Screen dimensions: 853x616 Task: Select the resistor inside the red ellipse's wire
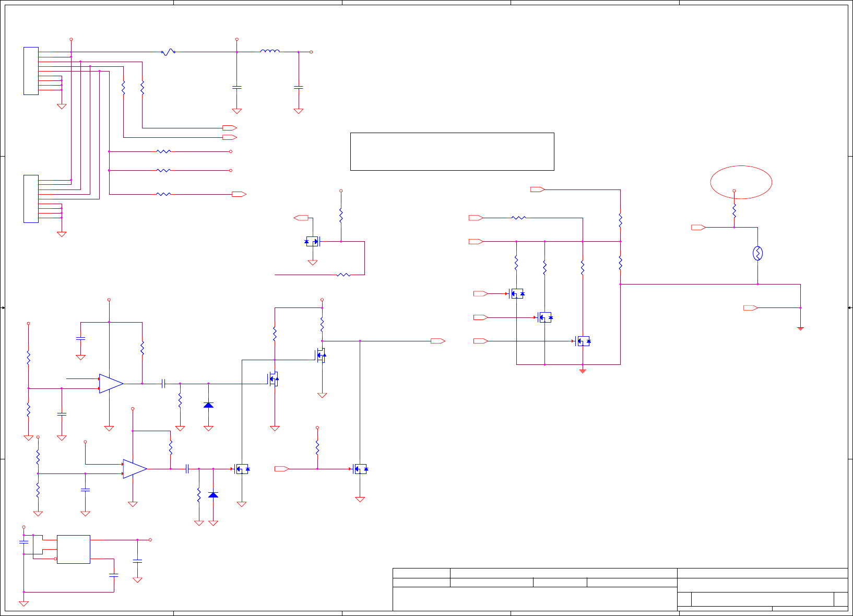click(734, 211)
